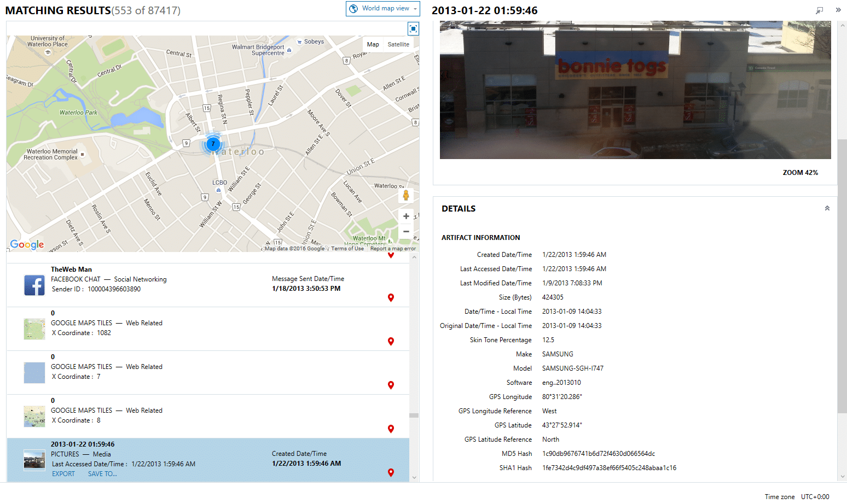Select the Map layer tab
Image resolution: width=847 pixels, height=504 pixels.
tap(373, 44)
